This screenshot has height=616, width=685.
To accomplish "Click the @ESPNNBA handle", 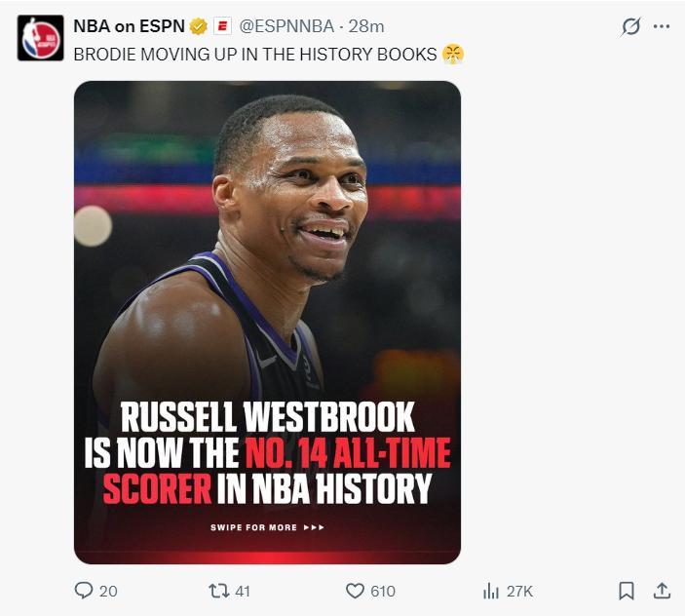I will (286, 26).
